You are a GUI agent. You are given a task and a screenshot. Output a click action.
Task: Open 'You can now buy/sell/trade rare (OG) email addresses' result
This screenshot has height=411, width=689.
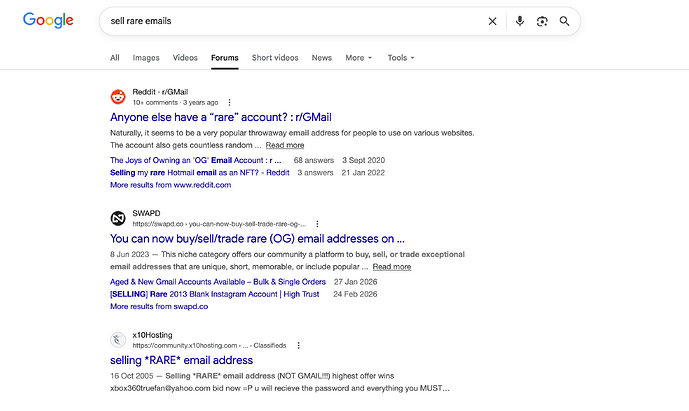(257, 239)
